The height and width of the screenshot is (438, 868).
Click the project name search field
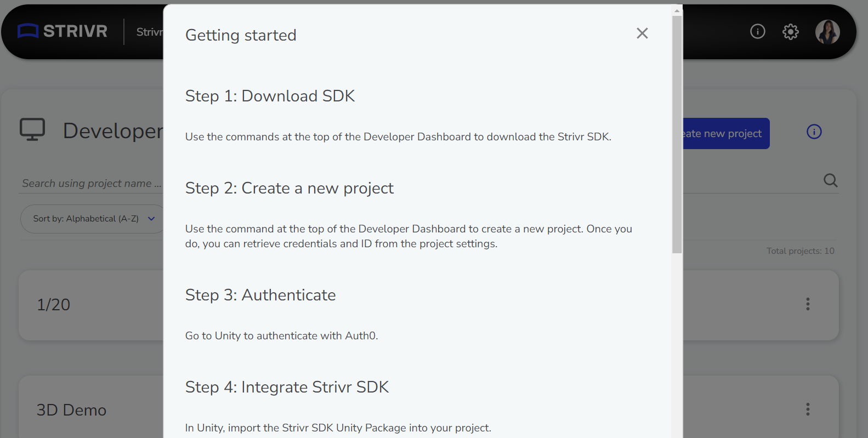click(x=92, y=183)
